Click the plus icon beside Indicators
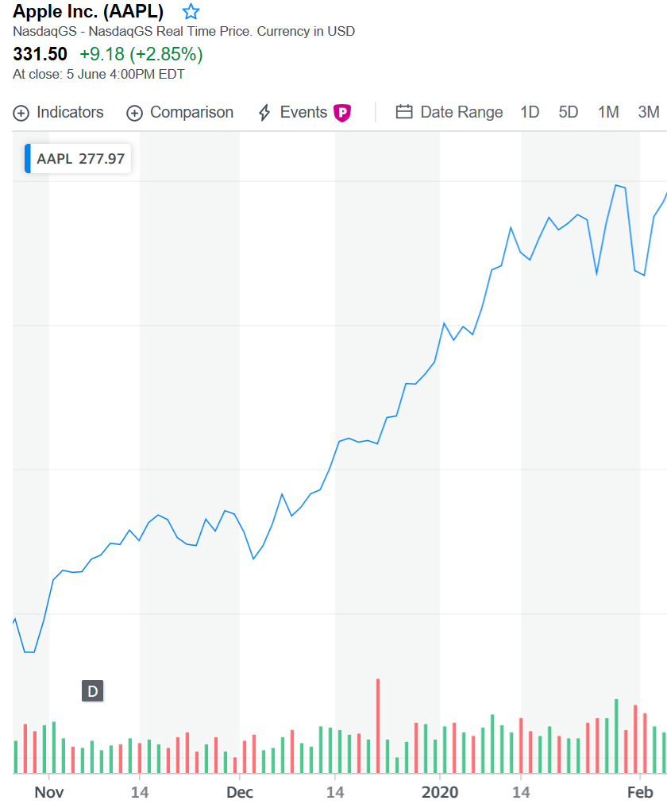 coord(21,112)
